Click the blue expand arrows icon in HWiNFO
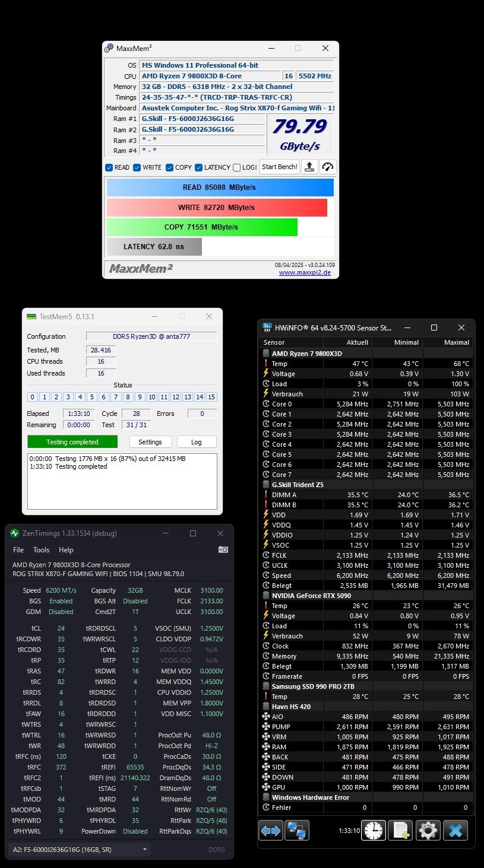The image size is (484, 868). [x=271, y=831]
